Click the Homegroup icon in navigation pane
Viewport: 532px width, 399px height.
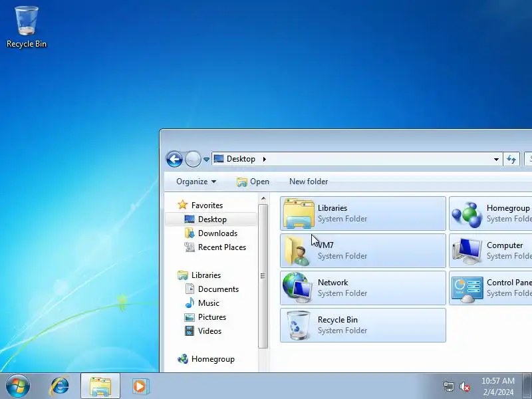(182, 358)
